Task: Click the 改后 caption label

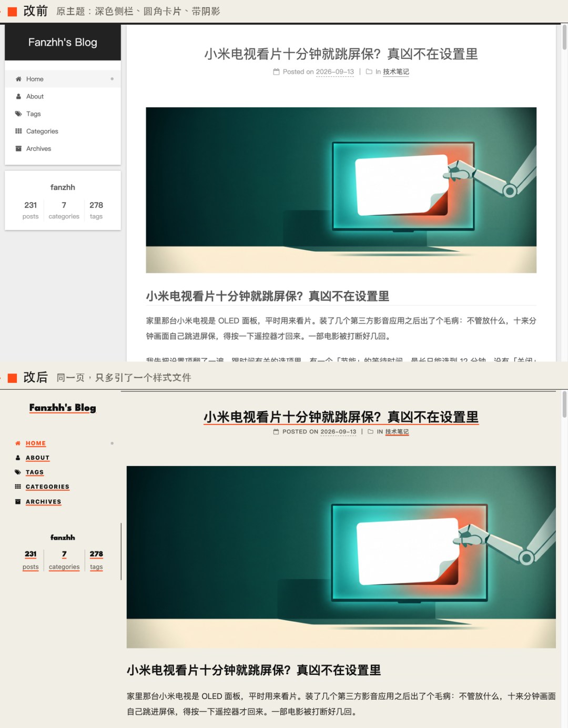Action: point(35,377)
